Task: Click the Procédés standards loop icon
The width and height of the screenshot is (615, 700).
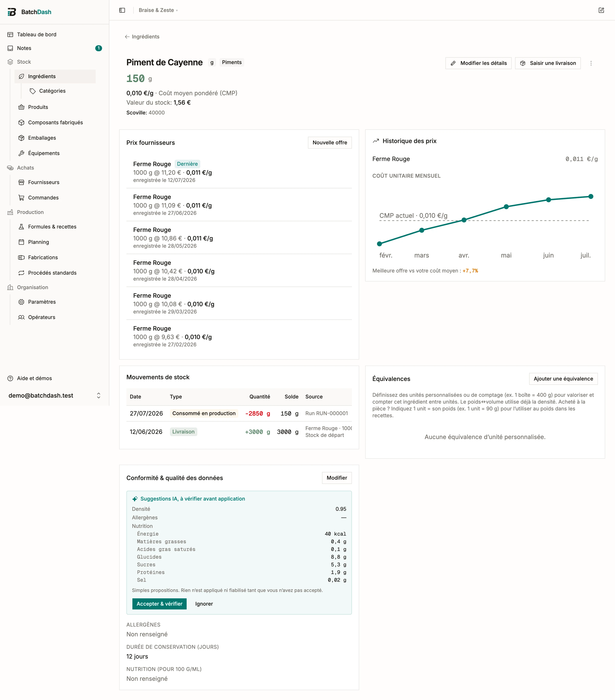Action: pyautogui.click(x=21, y=273)
